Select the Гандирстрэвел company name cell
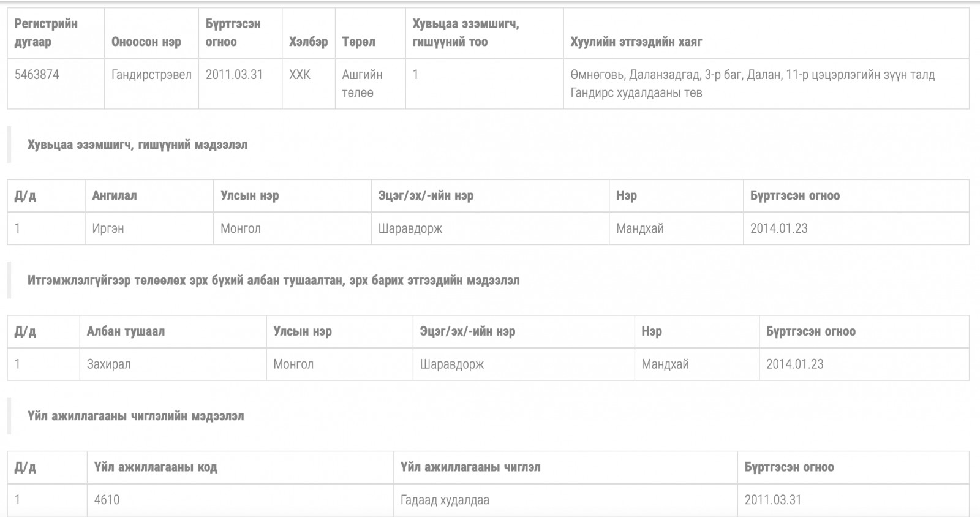Screen dimensions: 980x517 [151, 84]
